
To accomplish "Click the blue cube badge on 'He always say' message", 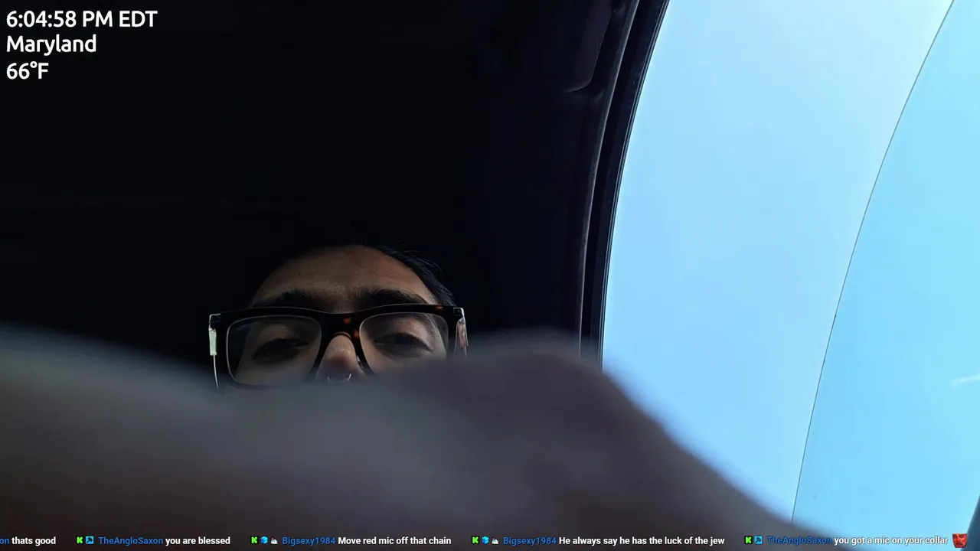I will pos(485,540).
